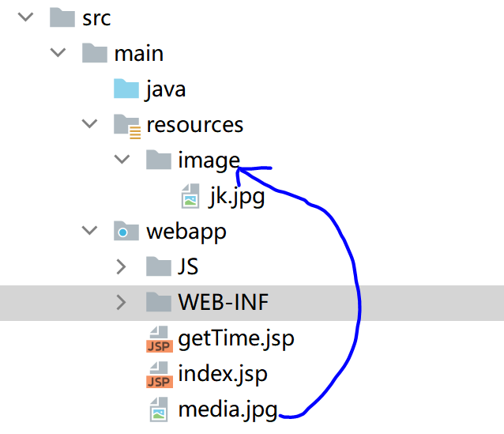Click the src folder icon

[62, 17]
